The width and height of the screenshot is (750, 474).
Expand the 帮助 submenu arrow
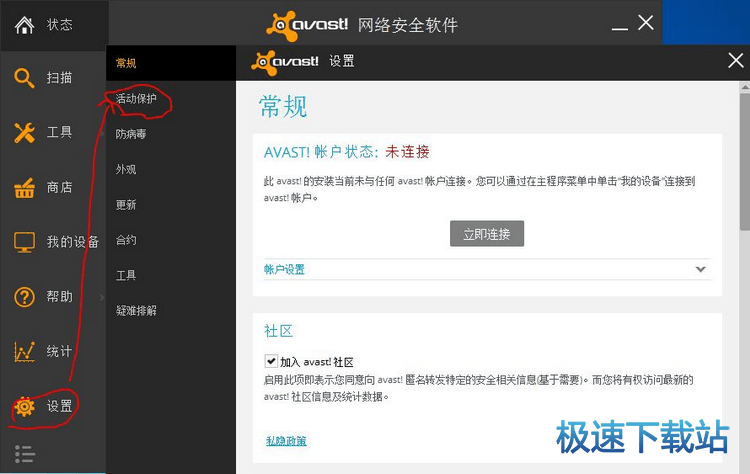pos(102,297)
